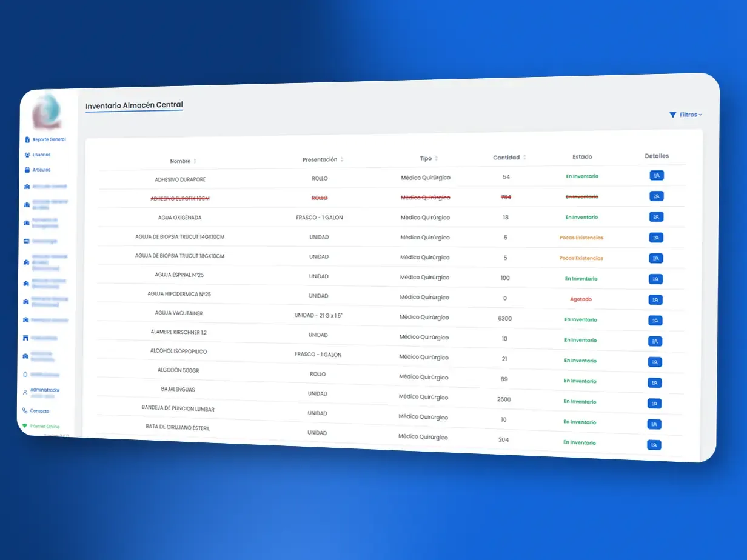Select the AGUJA VACUTAINER name cell

[179, 313]
